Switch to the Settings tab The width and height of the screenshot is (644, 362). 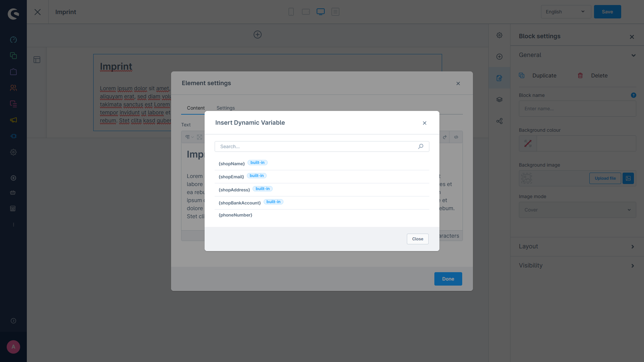(x=225, y=108)
